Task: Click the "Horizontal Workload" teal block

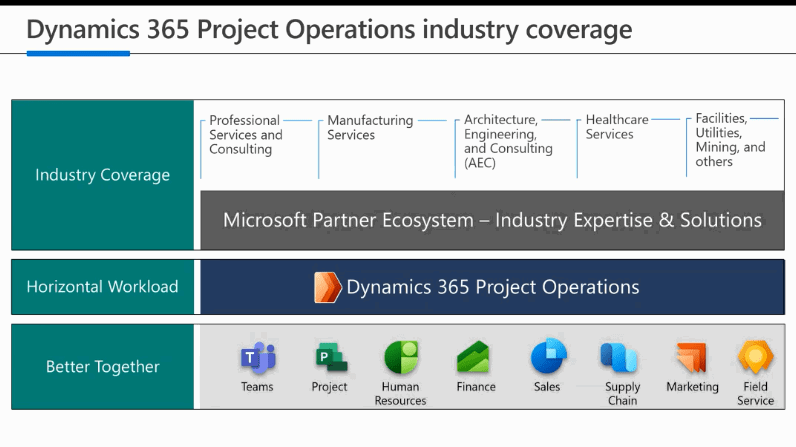Action: [103, 287]
